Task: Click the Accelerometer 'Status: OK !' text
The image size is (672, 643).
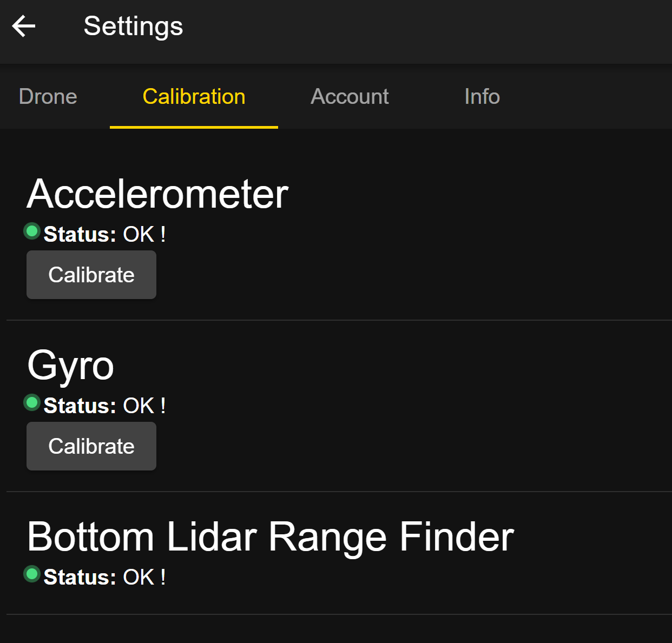Action: pyautogui.click(x=104, y=235)
